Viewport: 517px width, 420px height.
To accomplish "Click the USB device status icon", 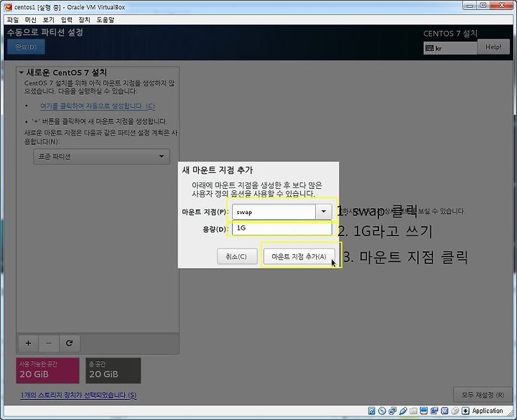I will coord(403,411).
